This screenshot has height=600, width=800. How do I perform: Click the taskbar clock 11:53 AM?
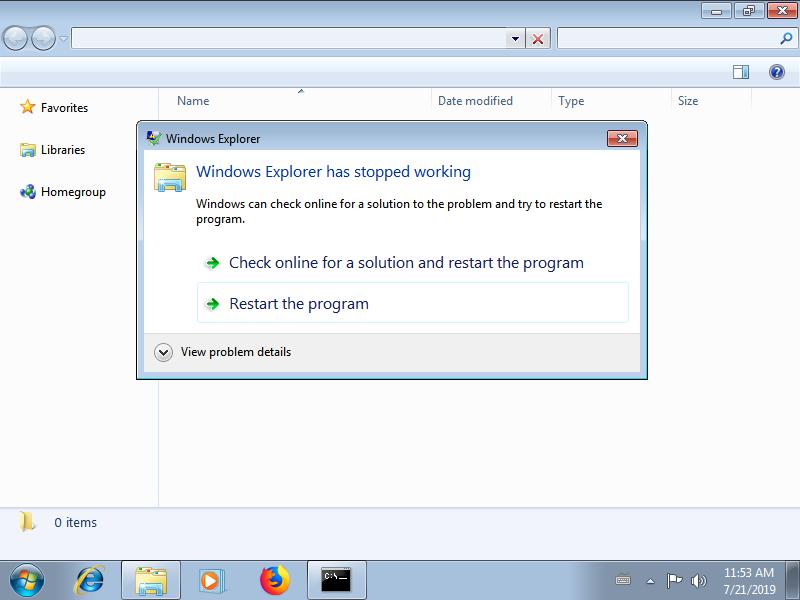pos(749,581)
